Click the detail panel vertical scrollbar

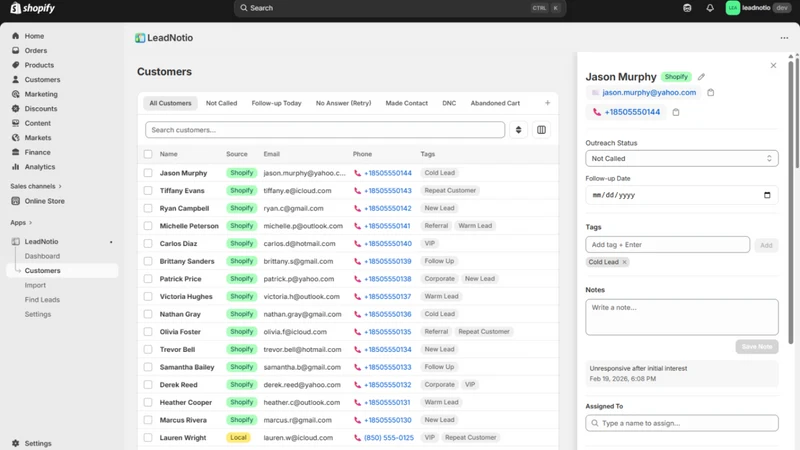click(791, 202)
